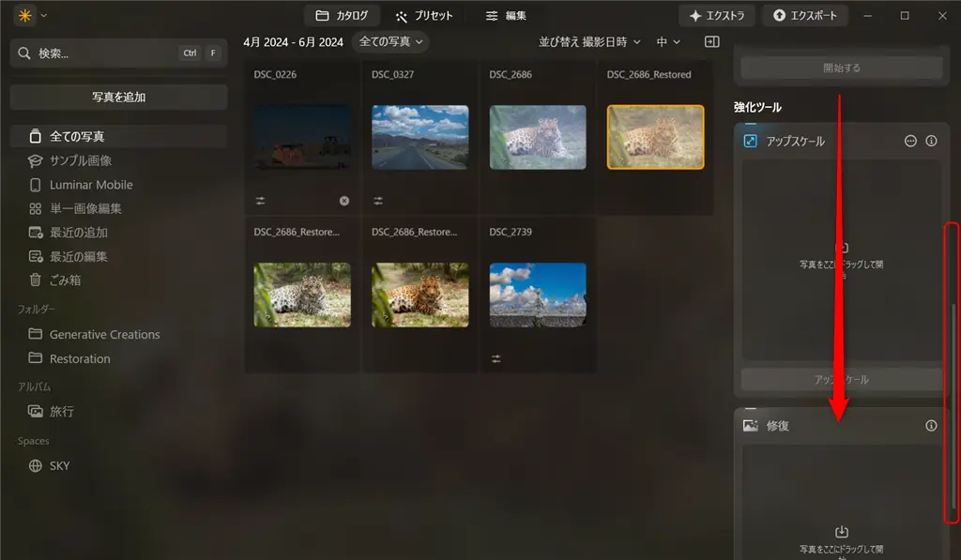Click the remove (x) icon on DSC_0226 thumbnail
Image resolution: width=961 pixels, height=560 pixels.
(x=343, y=200)
